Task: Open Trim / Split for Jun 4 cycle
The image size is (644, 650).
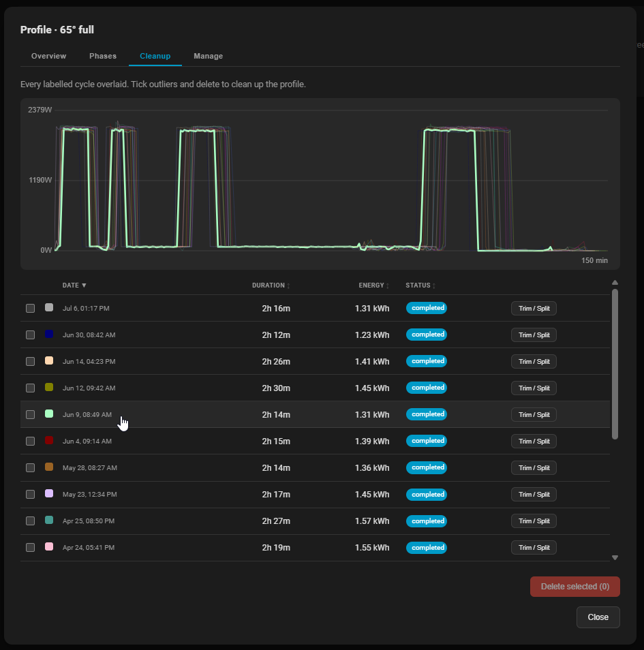Action: point(534,441)
